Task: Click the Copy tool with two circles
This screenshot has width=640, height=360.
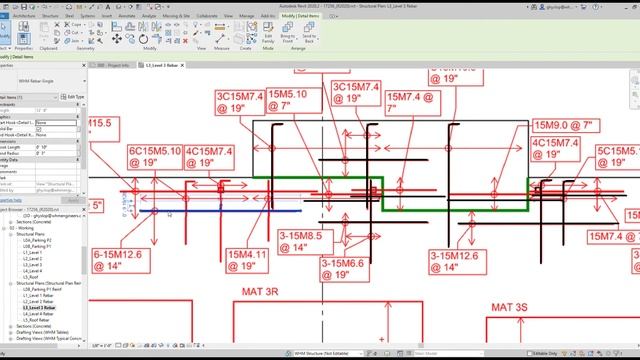Action: (130, 39)
